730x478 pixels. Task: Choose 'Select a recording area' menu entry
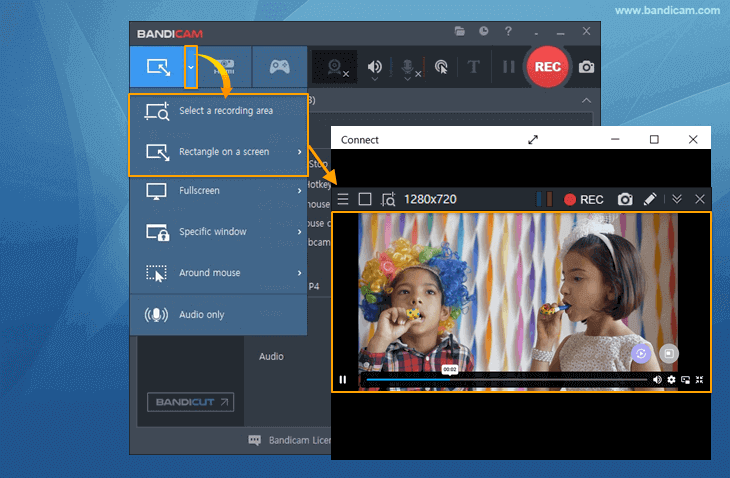[x=219, y=111]
